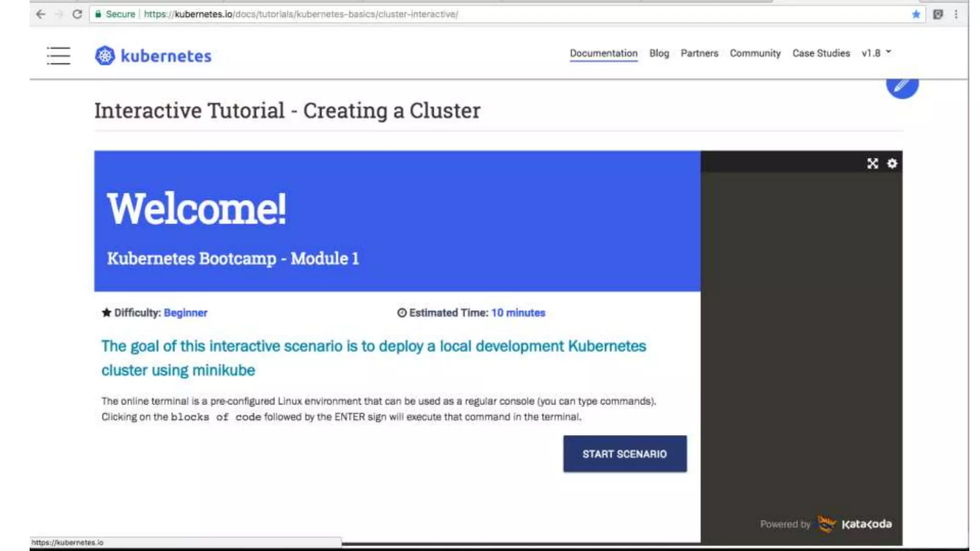Open the Community nav link
Viewport: 980px width, 551px height.
755,53
